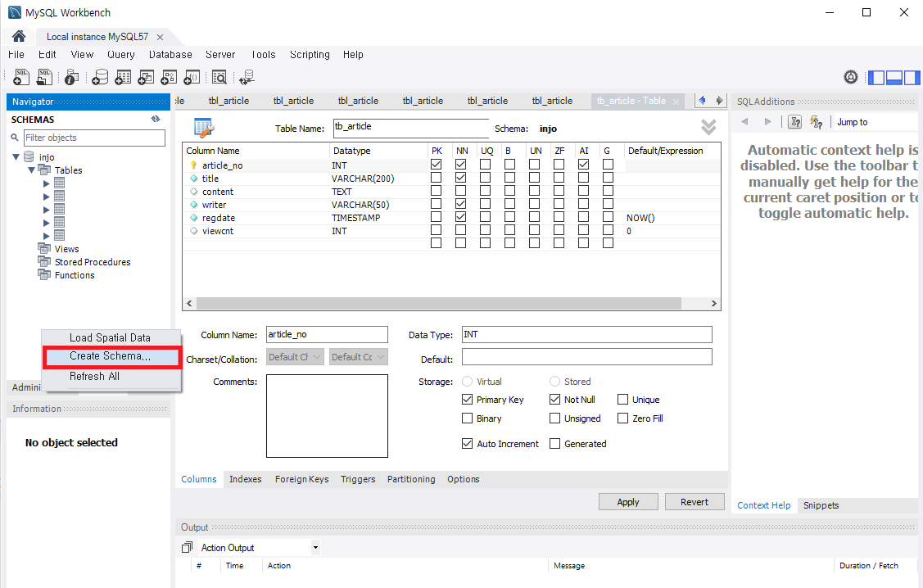Enable the Unsigned checkbox
Image resolution: width=923 pixels, height=588 pixels.
[554, 418]
